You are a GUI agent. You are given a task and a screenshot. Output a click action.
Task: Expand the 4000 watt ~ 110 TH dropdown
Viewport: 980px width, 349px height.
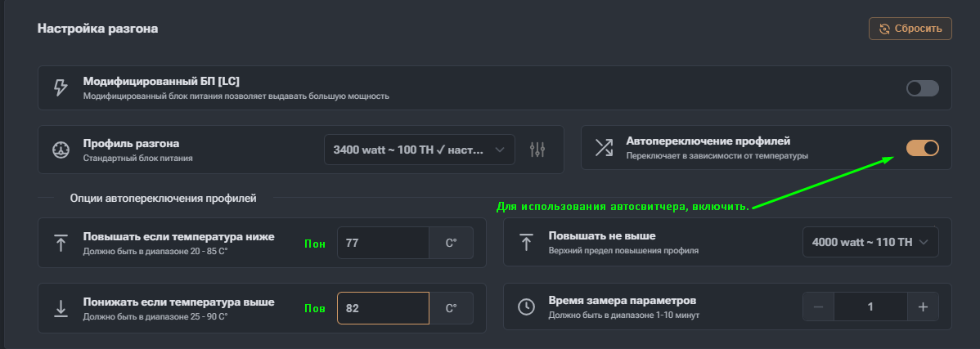pos(870,242)
